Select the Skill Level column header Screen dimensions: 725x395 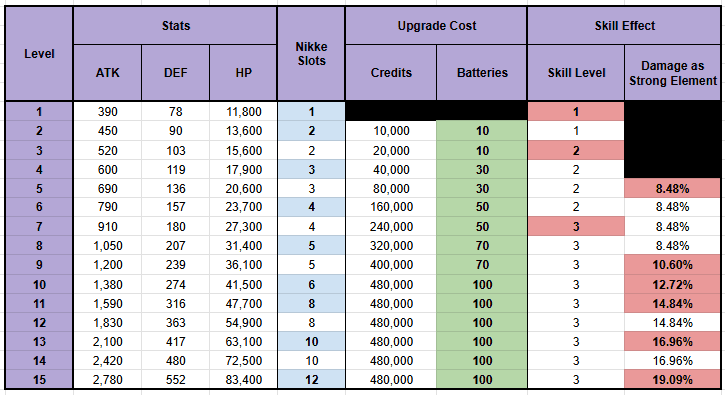(x=576, y=73)
